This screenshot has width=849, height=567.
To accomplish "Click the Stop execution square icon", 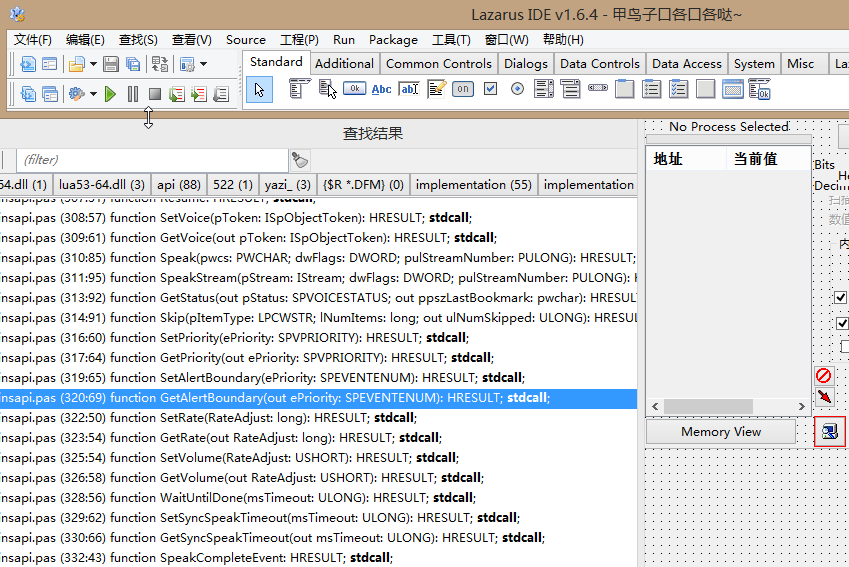I will pos(154,94).
